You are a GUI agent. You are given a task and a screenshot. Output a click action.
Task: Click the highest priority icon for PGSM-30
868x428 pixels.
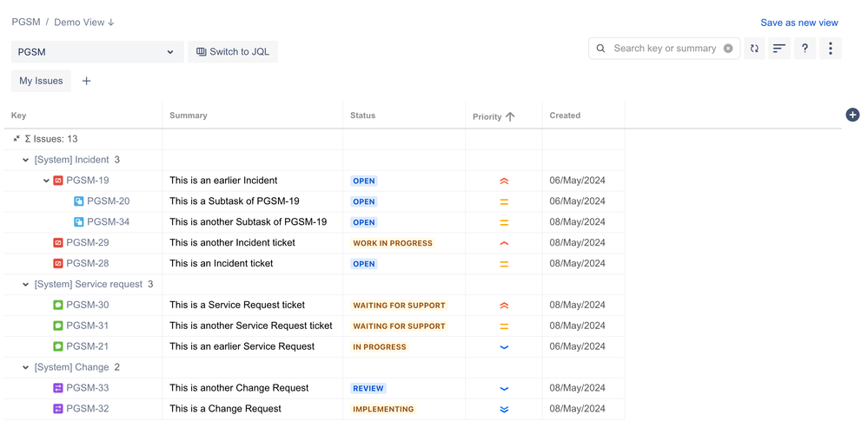click(504, 306)
